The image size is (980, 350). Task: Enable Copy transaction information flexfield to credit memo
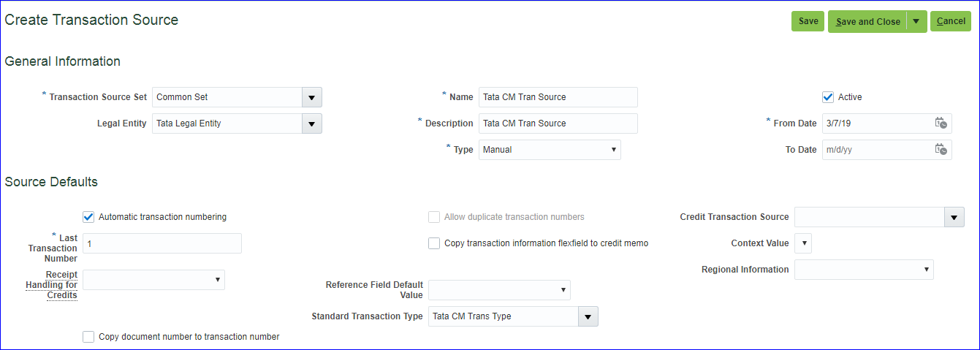[x=434, y=243]
